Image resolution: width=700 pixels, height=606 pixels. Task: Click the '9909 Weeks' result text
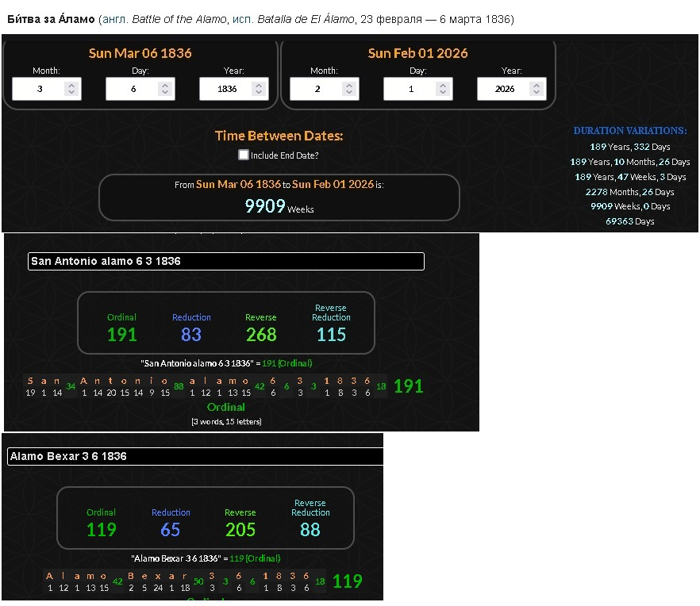tap(279, 206)
